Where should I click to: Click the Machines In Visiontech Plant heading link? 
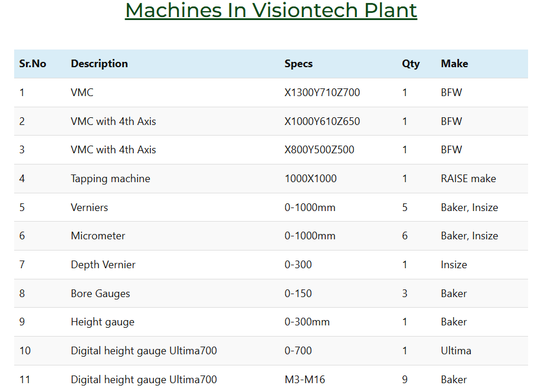[x=271, y=10]
